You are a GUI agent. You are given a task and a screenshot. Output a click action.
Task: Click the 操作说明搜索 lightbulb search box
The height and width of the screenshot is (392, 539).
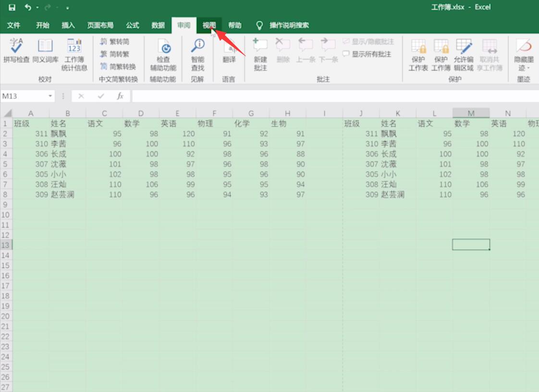coord(283,25)
